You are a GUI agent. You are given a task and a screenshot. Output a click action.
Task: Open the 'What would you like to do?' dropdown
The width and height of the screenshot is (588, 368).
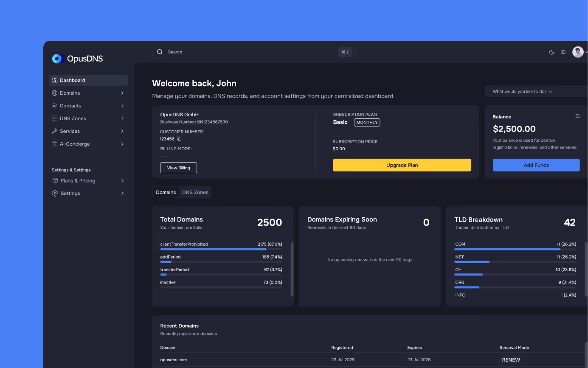tap(521, 91)
